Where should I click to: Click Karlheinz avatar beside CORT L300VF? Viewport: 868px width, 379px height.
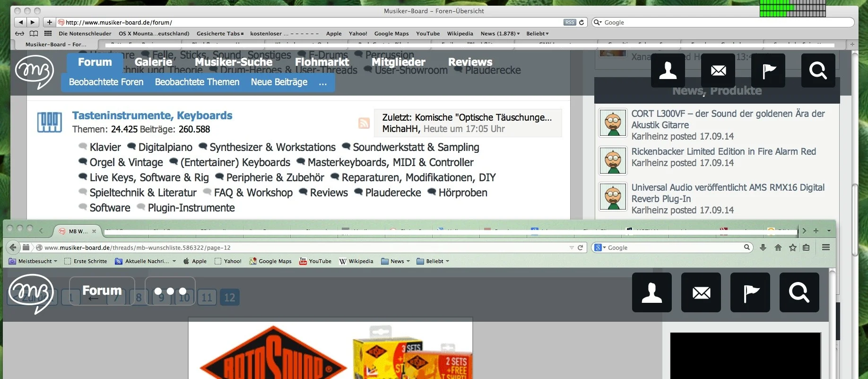[x=613, y=123]
